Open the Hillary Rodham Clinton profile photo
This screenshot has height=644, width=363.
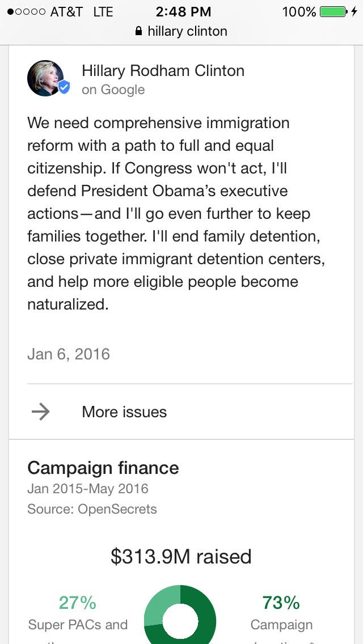45,78
